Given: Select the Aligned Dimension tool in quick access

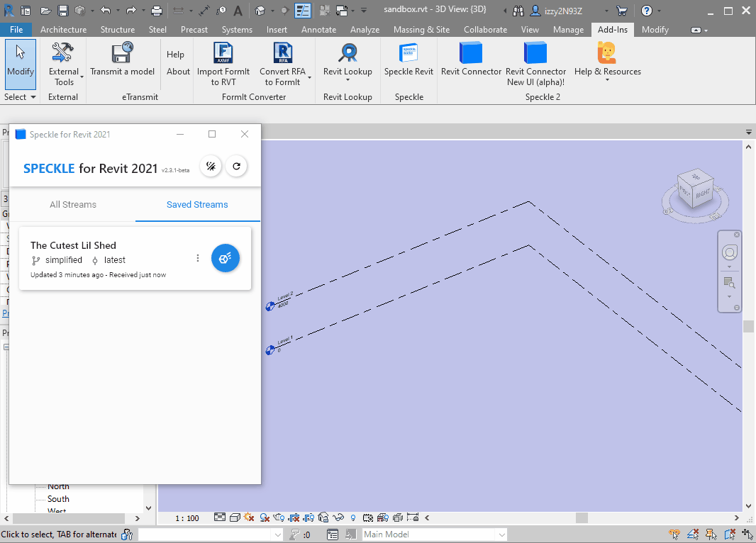Looking at the screenshot, I should point(204,10).
